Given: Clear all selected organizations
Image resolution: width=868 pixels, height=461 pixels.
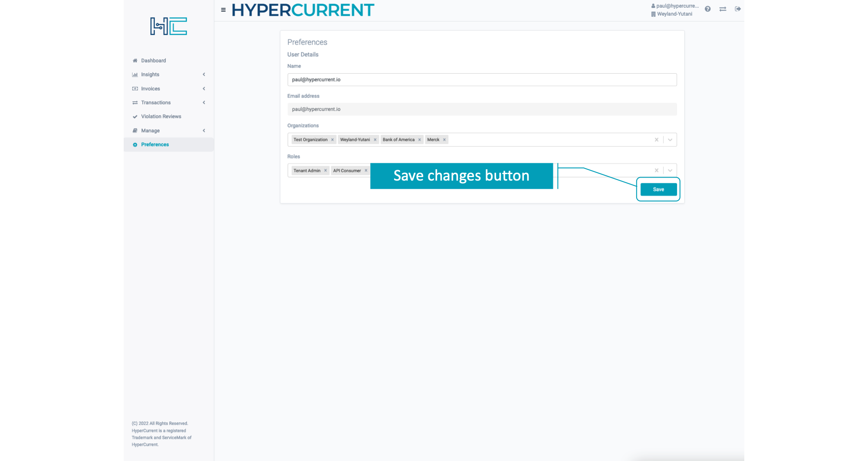Looking at the screenshot, I should (x=656, y=140).
